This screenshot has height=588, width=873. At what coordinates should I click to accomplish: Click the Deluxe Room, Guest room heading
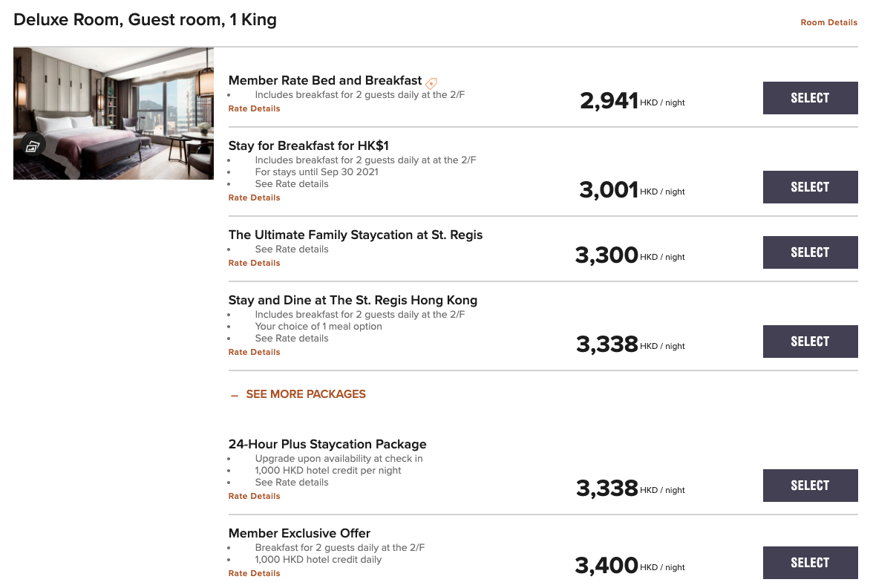(x=145, y=20)
